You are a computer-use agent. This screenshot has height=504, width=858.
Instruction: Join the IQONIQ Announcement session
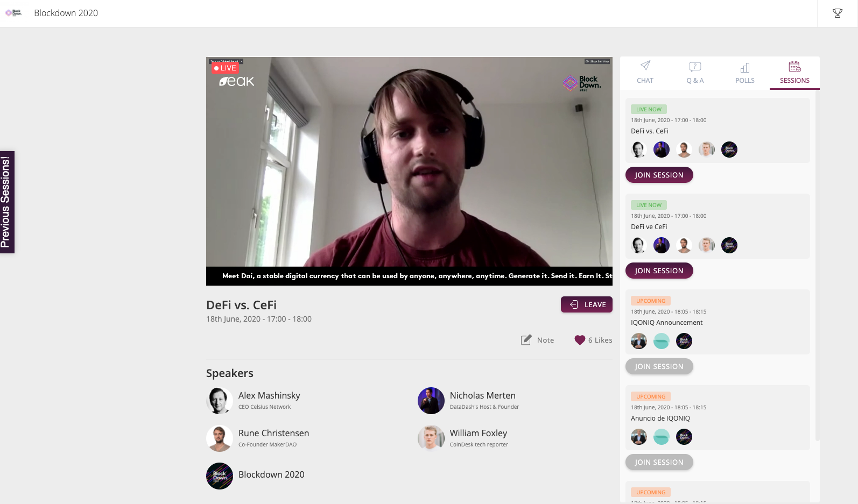659,366
